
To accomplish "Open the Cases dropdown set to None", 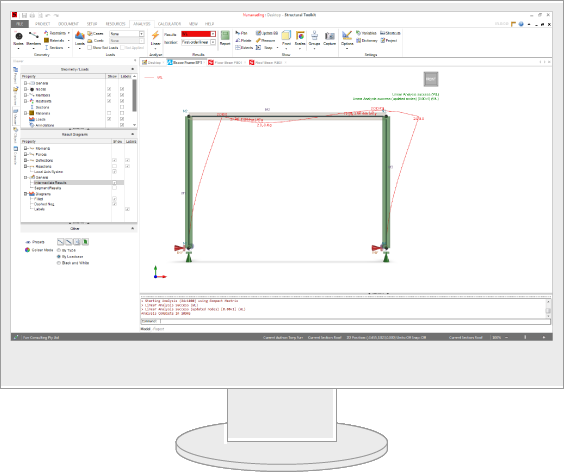I will (x=127, y=33).
